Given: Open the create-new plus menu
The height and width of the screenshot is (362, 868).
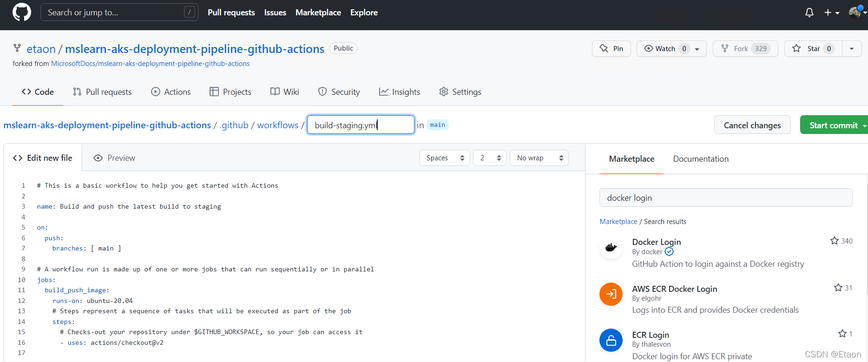Looking at the screenshot, I should coord(832,13).
